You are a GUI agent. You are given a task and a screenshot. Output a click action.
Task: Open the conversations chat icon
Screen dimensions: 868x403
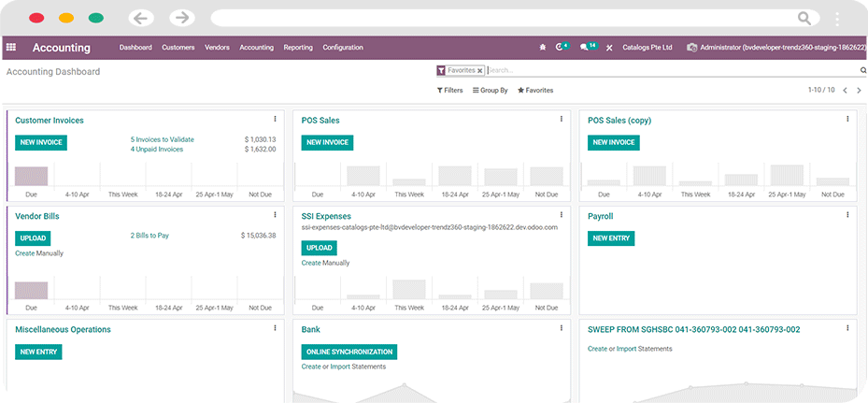click(x=583, y=48)
